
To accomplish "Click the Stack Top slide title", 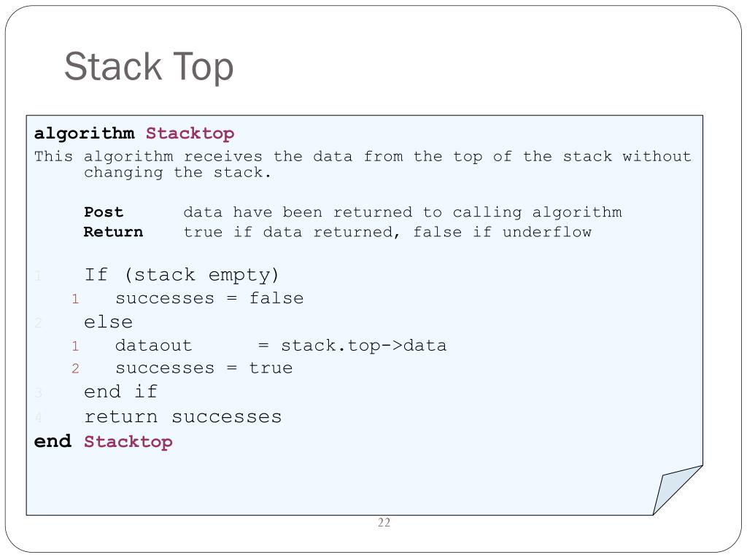I will point(149,66).
